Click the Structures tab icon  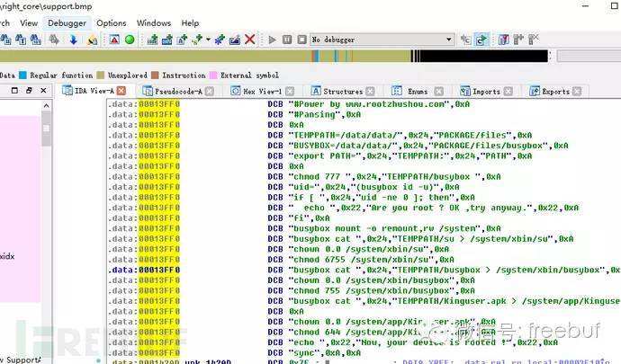pos(316,91)
